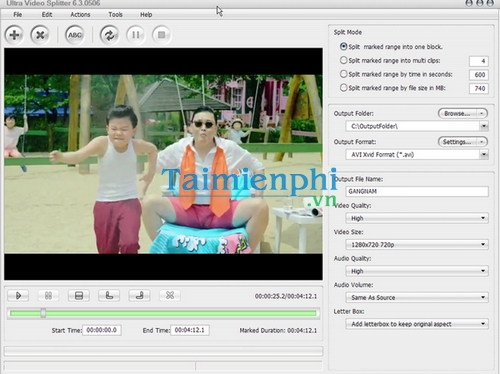Click the Output File Name GANGNAM field
The width and height of the screenshot is (500, 374).
(x=417, y=191)
